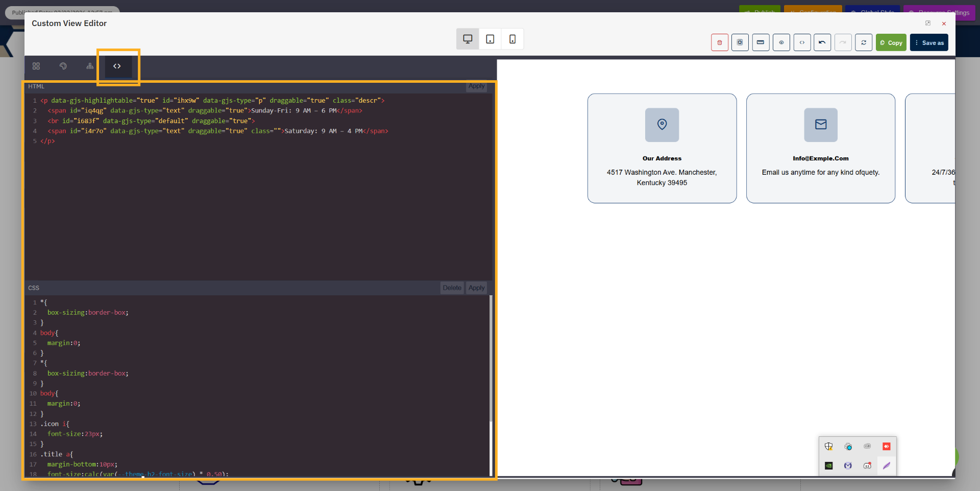Refresh the canvas with the sync icon
This screenshot has height=491, width=980.
tap(864, 42)
